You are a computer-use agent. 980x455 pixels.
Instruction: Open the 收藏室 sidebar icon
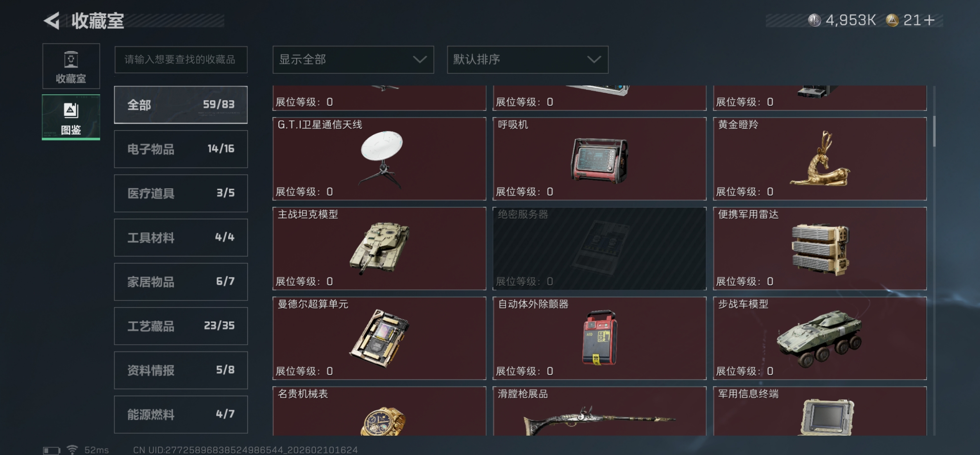(71, 66)
